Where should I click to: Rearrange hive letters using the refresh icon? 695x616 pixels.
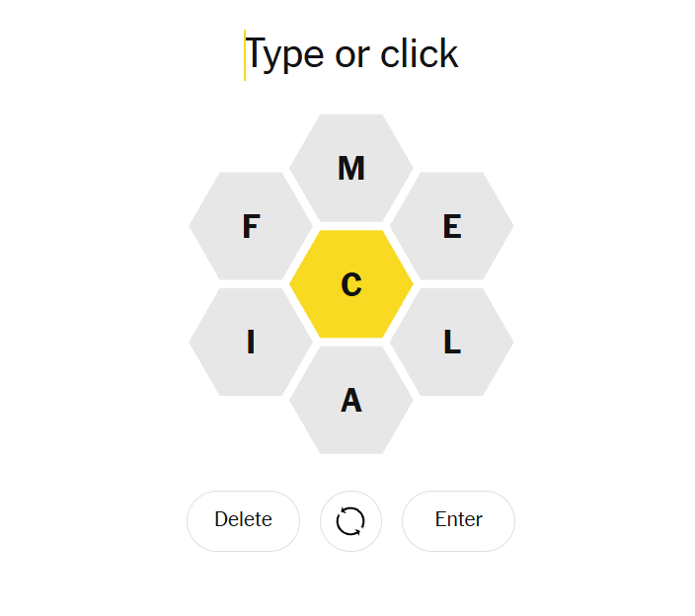[x=350, y=520]
